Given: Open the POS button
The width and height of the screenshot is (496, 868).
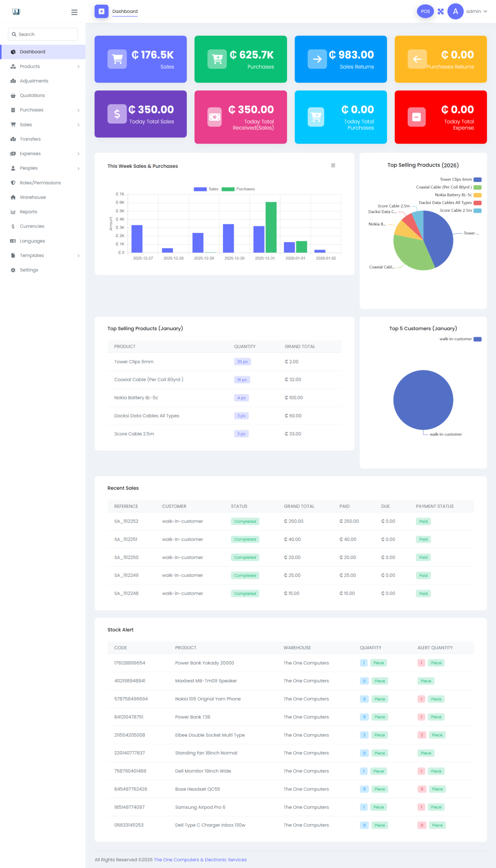Looking at the screenshot, I should click(425, 12).
